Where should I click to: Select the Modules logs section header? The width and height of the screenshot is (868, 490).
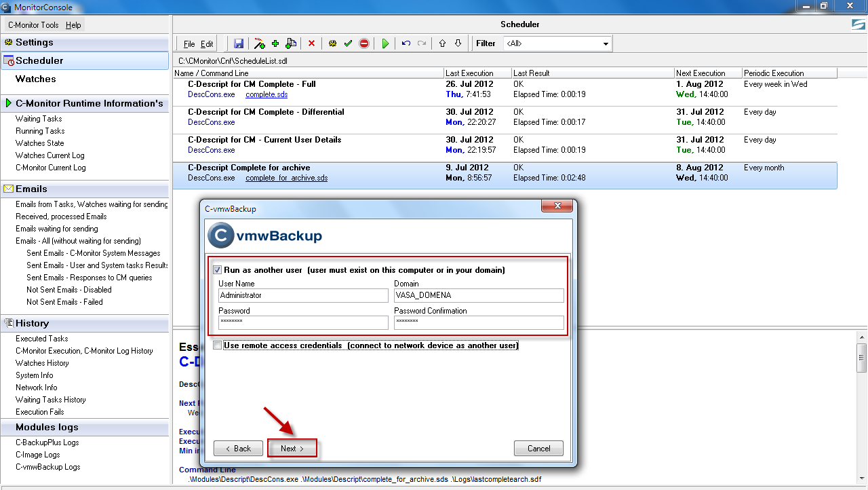click(x=85, y=427)
